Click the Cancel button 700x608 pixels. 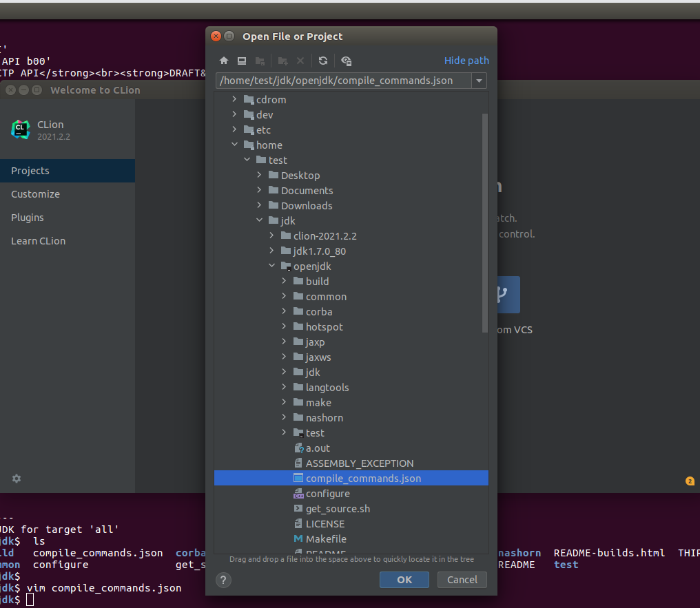coord(462,580)
